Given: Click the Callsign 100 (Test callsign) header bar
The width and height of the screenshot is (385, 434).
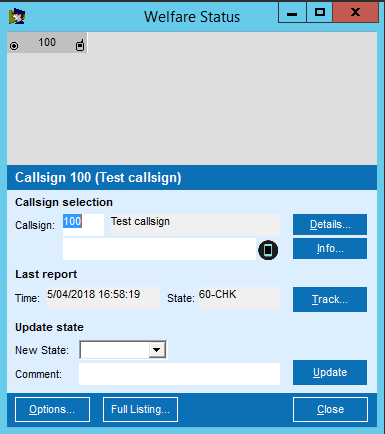Looking at the screenshot, I should pos(192,177).
